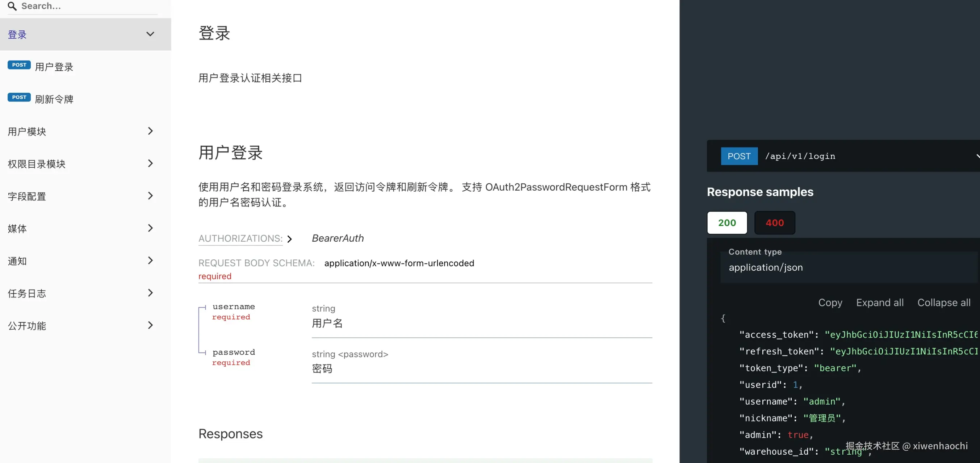Expand the 字段配置 chevron arrow

[150, 196]
